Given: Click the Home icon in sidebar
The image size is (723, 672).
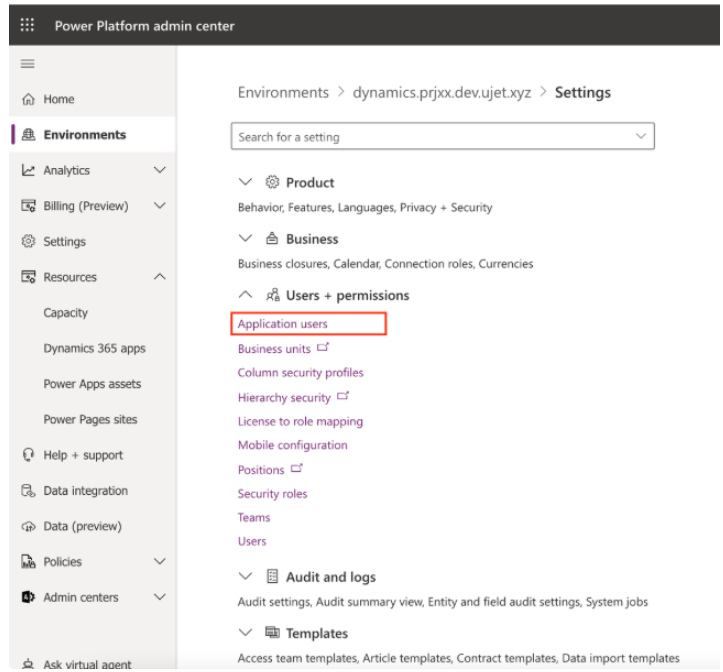Looking at the screenshot, I should tap(28, 99).
